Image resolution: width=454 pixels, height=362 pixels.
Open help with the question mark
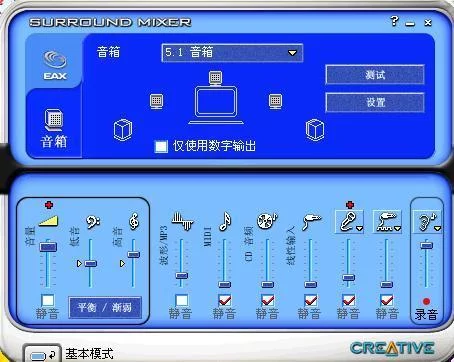pos(395,21)
